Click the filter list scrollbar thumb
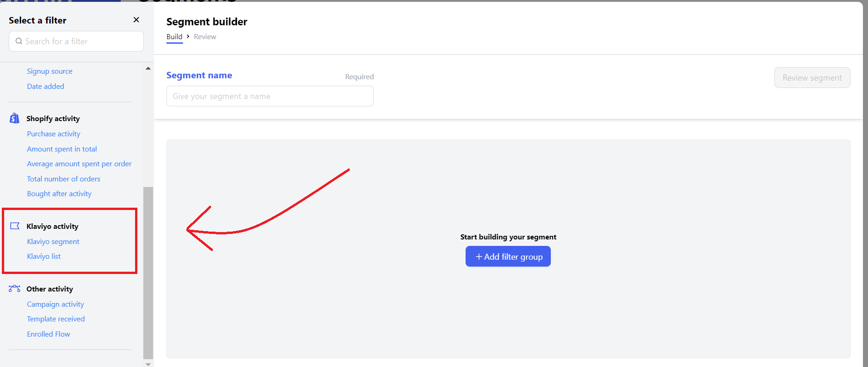 (148, 272)
